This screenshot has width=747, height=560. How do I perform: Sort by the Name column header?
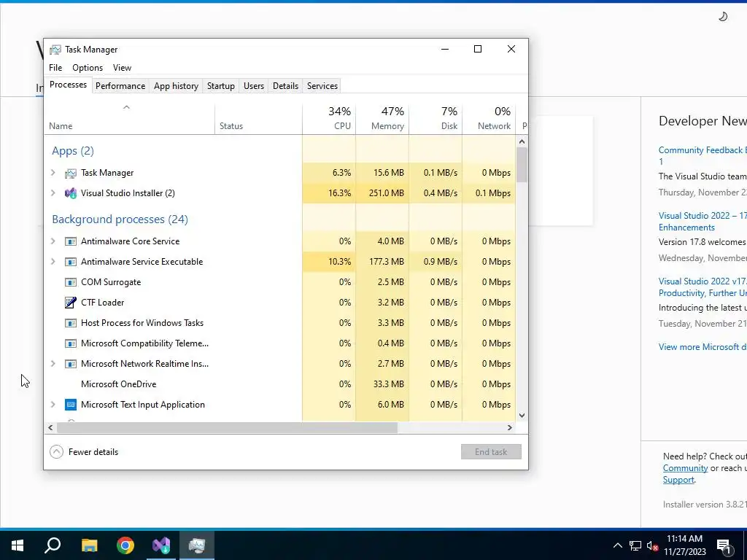click(x=130, y=119)
